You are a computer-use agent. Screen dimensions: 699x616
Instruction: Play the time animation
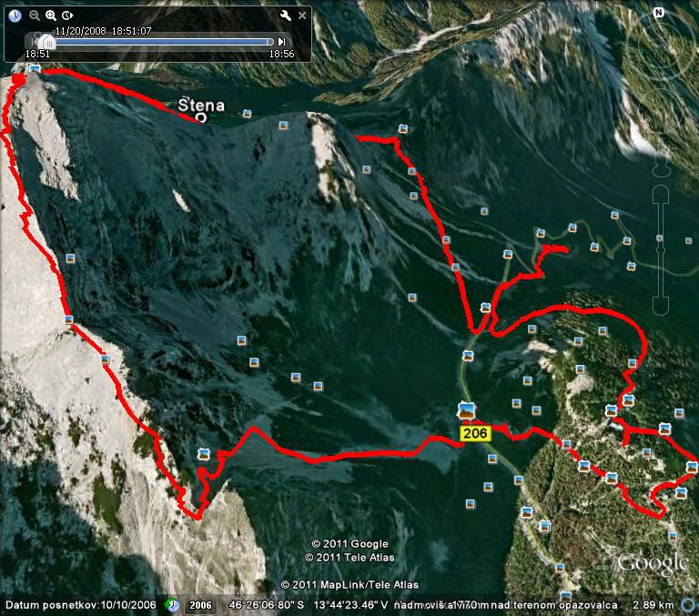pos(67,15)
